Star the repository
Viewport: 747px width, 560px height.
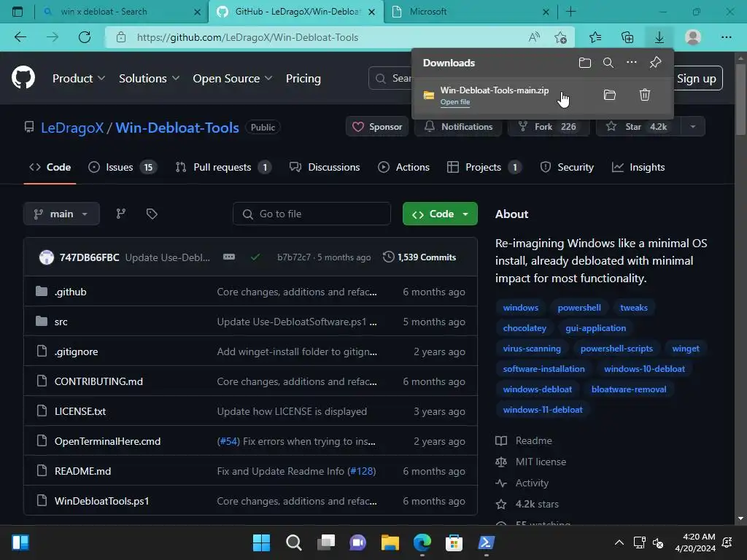click(639, 127)
